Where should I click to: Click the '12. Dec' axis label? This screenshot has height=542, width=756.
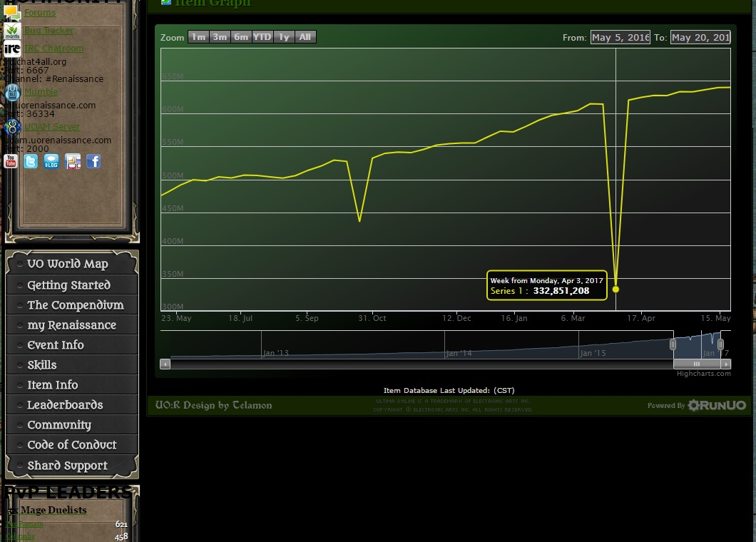(x=456, y=318)
